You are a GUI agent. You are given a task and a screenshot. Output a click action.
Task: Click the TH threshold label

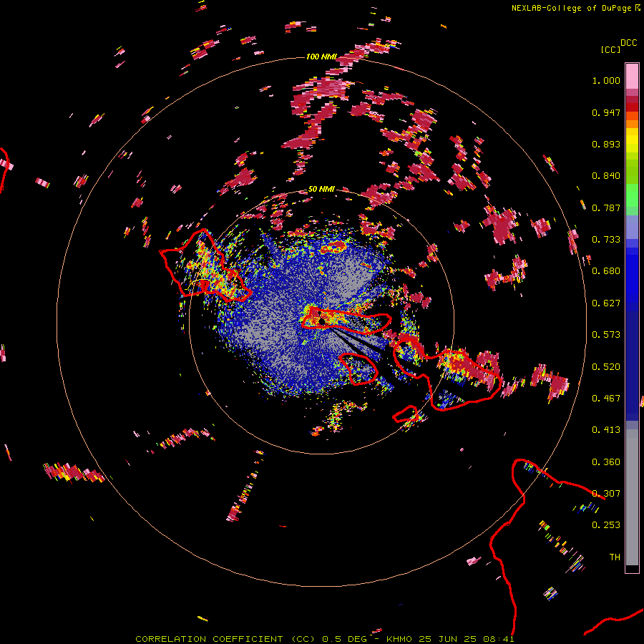[615, 557]
